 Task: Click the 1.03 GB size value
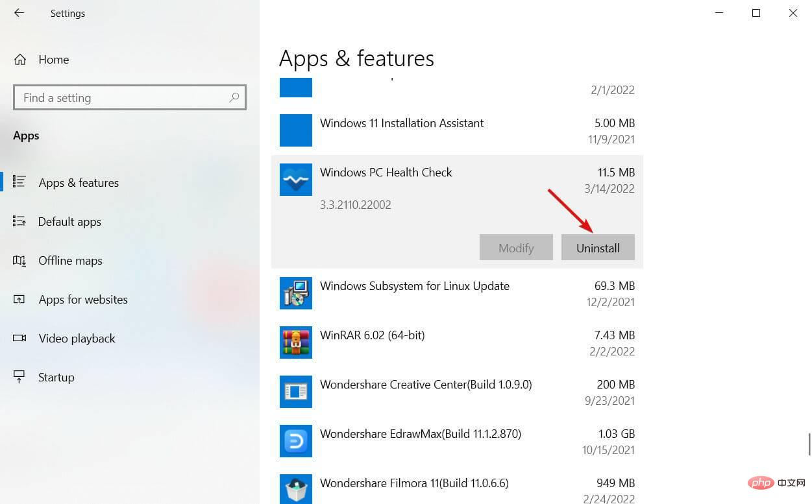(617, 434)
